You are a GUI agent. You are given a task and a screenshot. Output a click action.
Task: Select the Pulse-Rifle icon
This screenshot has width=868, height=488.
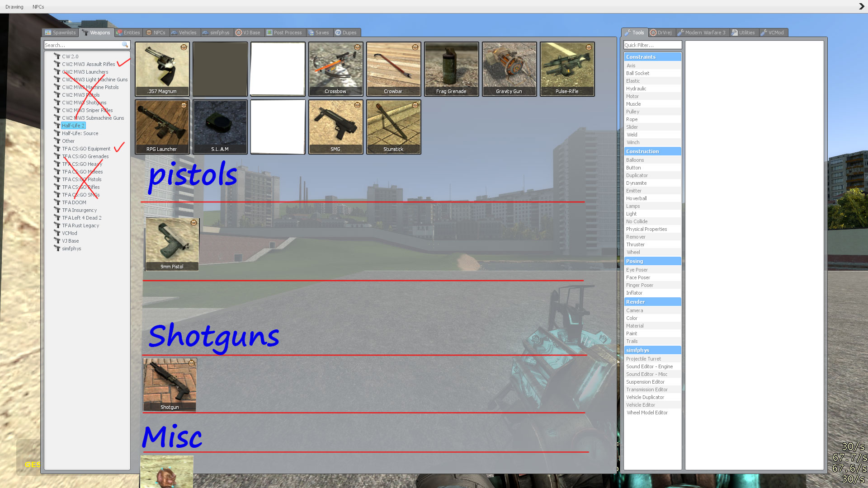(x=567, y=69)
